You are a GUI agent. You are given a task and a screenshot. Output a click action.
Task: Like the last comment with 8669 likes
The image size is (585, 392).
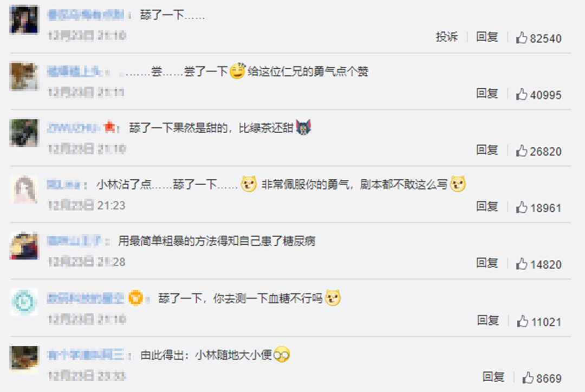tap(528, 378)
